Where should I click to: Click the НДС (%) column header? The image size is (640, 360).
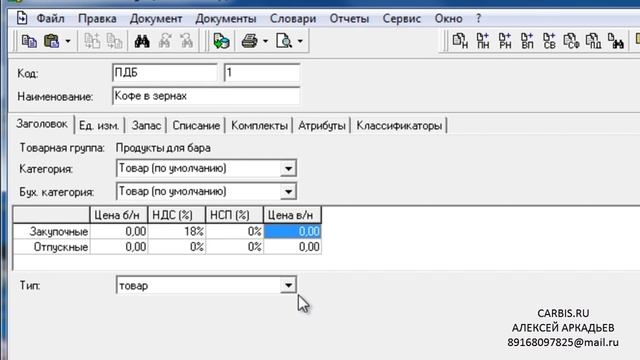pyautogui.click(x=177, y=215)
